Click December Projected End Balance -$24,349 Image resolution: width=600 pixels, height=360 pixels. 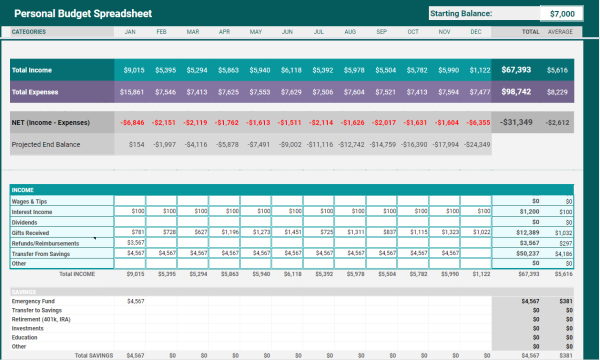(477, 145)
